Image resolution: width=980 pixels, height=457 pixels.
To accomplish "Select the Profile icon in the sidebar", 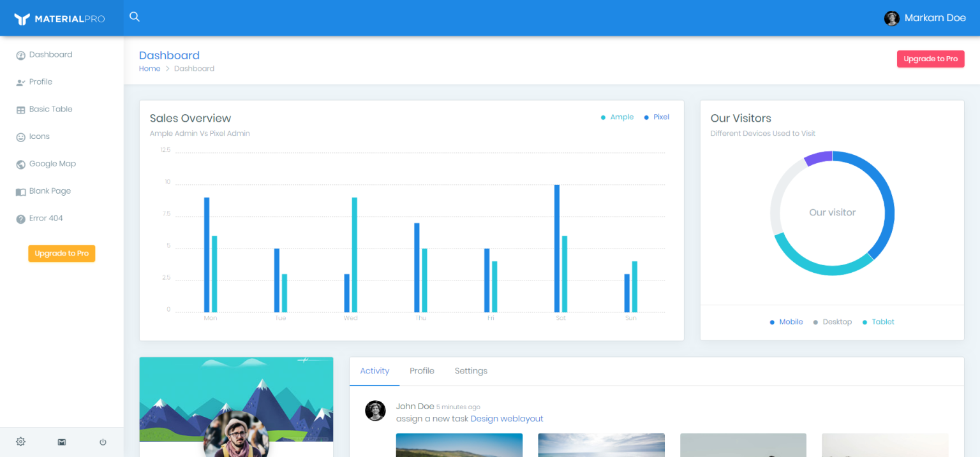I will coord(20,82).
